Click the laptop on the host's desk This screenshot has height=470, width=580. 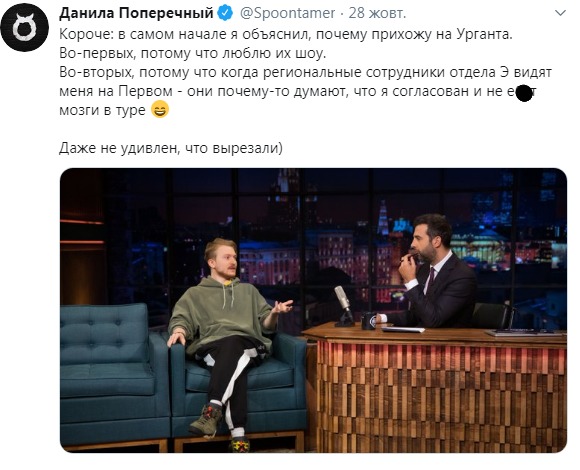(525, 332)
